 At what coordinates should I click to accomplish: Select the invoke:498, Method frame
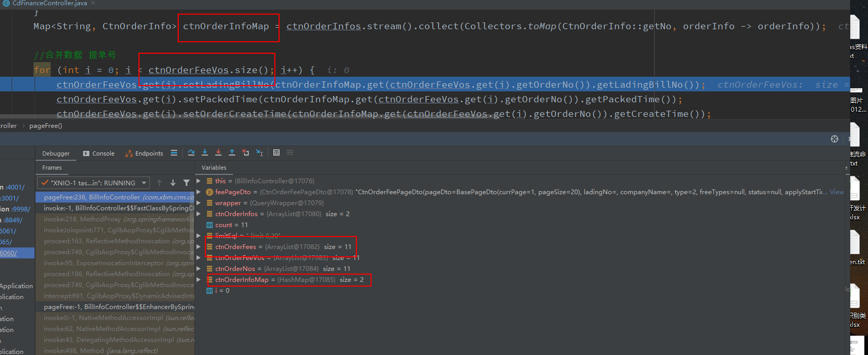[x=115, y=351]
